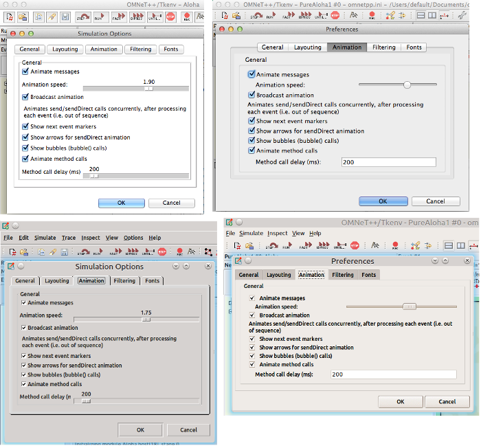Viewport: 481px width, 448px height.
Task: Click Animation speed slider handle in Ubuntu Preferences
Action: (410, 306)
